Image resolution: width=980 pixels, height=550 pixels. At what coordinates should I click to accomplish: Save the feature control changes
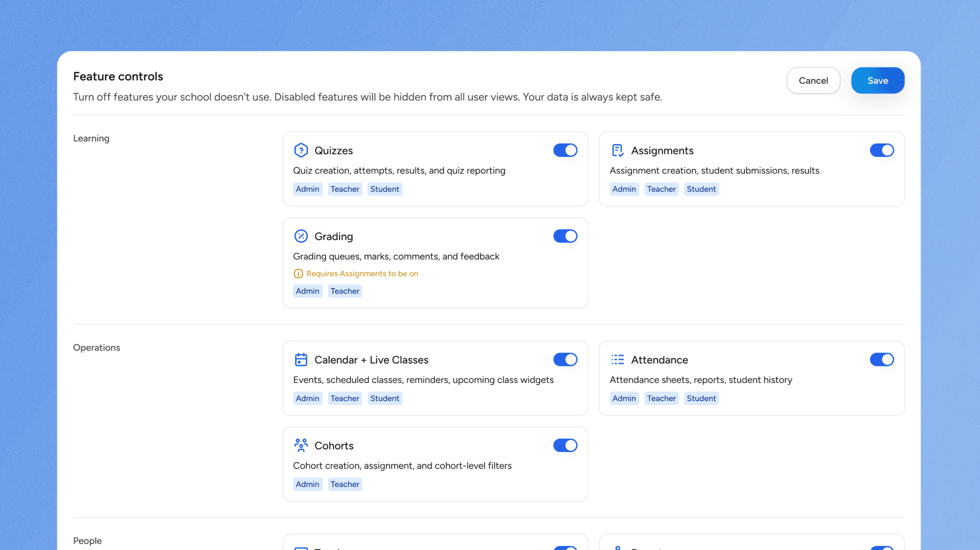pos(877,80)
